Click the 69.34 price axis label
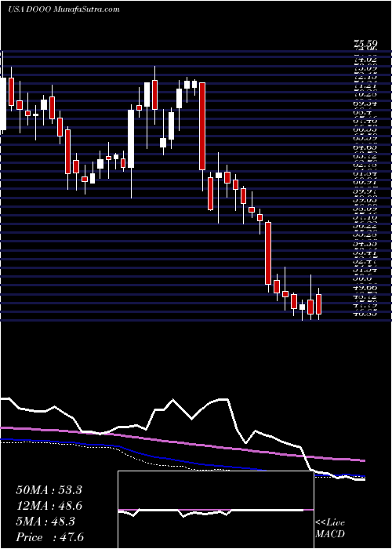392x549 pixels. tap(365, 104)
